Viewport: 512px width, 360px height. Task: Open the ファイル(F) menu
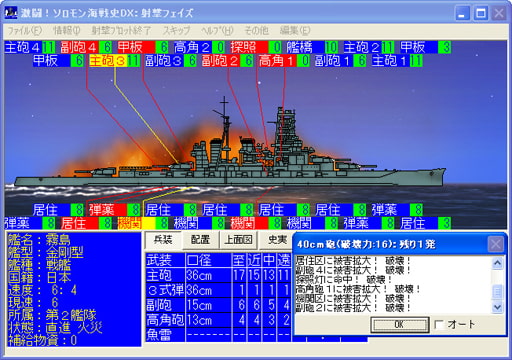click(x=25, y=31)
